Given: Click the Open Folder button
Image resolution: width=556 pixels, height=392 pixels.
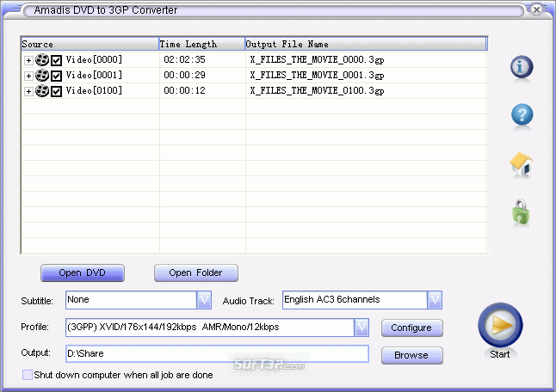Looking at the screenshot, I should [x=195, y=273].
